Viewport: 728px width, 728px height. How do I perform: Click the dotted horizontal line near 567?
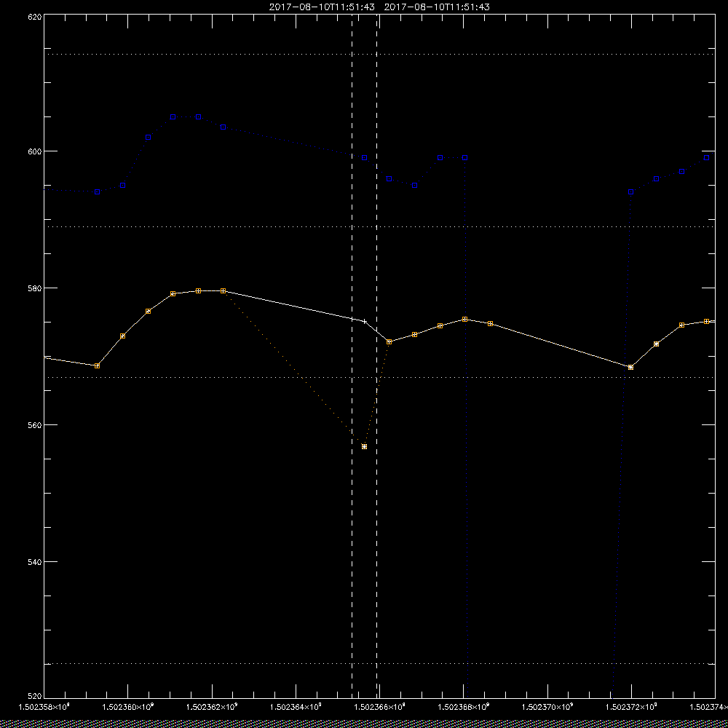click(x=379, y=377)
